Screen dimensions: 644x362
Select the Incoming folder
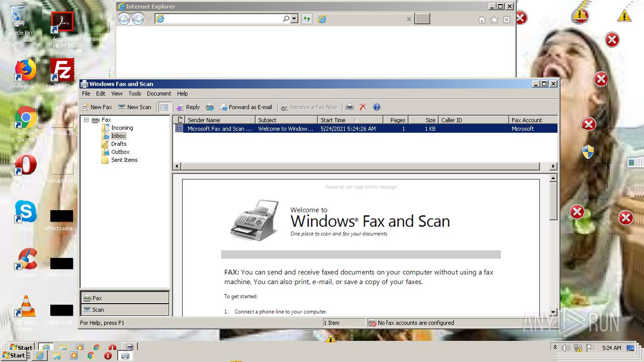(x=122, y=128)
